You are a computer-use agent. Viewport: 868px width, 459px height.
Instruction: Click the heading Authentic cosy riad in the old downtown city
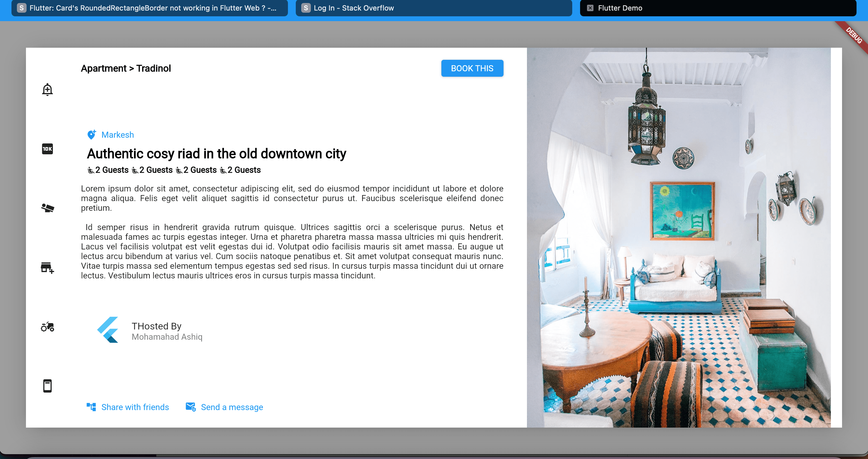216,154
